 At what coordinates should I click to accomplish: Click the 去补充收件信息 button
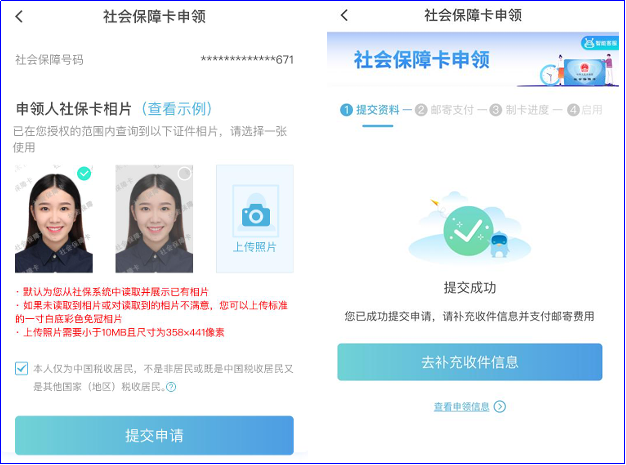[470, 362]
